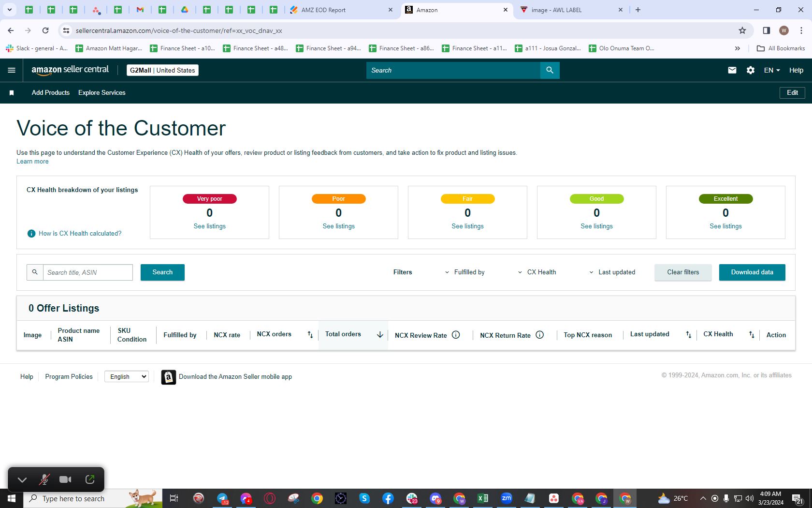Click the bookmark flag icon
The image size is (812, 508).
[12, 93]
